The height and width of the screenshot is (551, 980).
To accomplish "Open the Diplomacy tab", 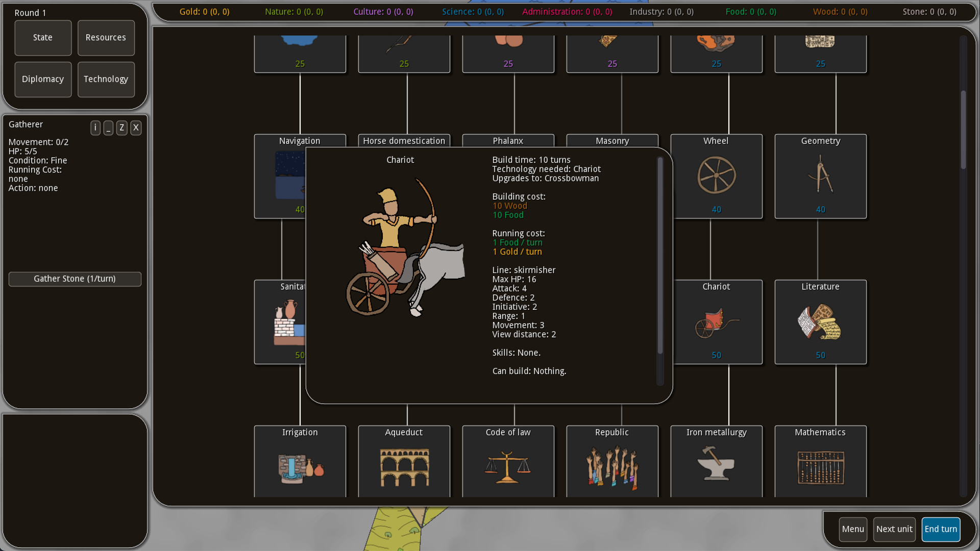I will 43,79.
